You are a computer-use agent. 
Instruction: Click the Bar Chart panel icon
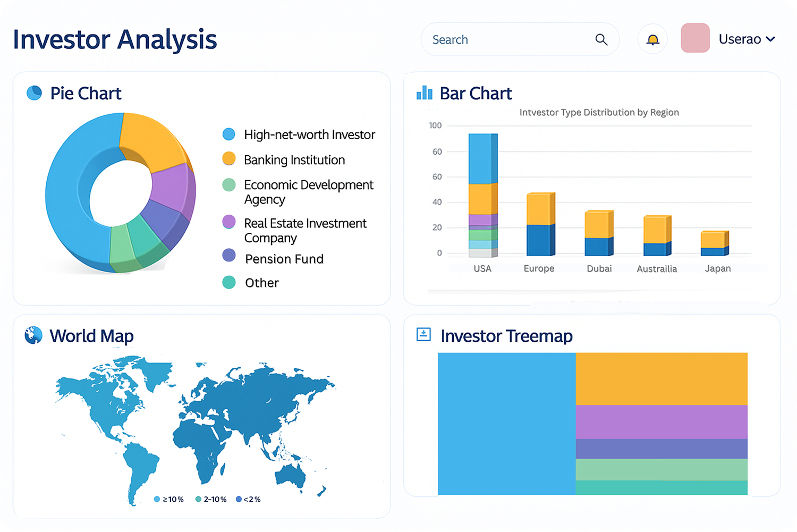(424, 92)
